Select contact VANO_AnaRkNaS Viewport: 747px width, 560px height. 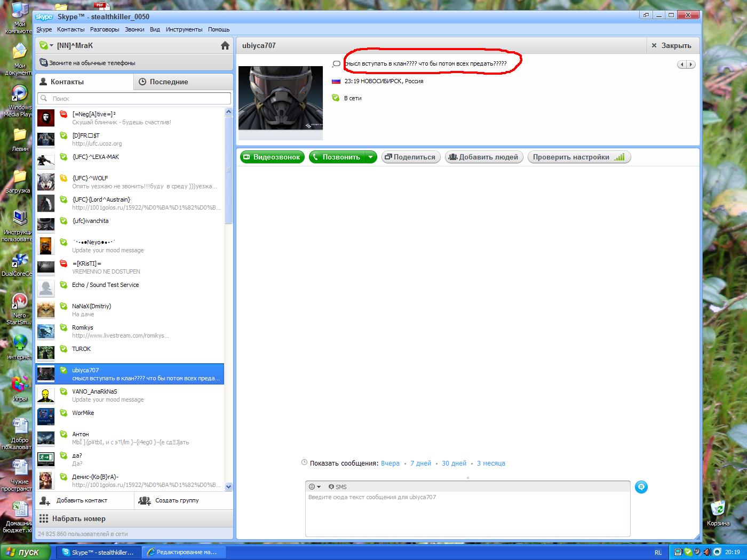pyautogui.click(x=130, y=395)
